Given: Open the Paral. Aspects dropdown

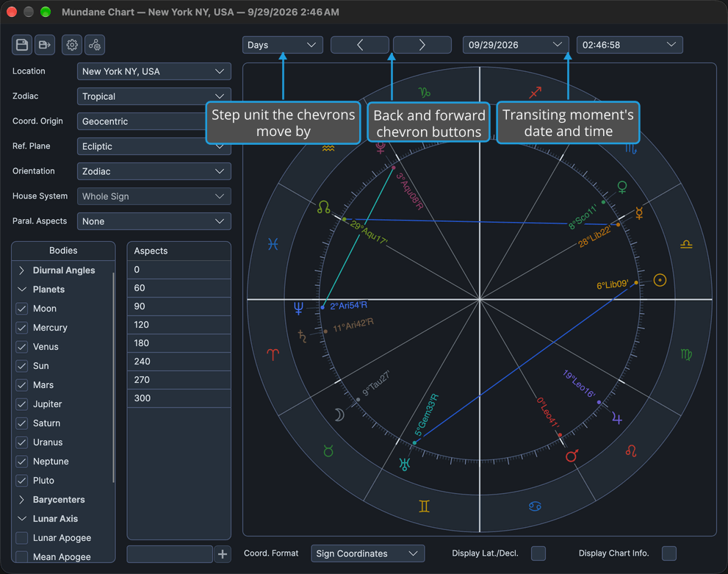Looking at the screenshot, I should [154, 221].
